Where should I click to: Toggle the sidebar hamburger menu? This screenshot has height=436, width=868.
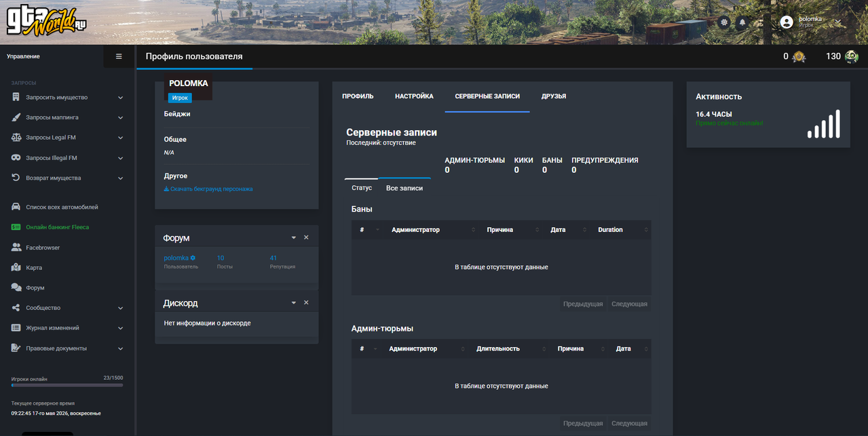pyautogui.click(x=119, y=56)
